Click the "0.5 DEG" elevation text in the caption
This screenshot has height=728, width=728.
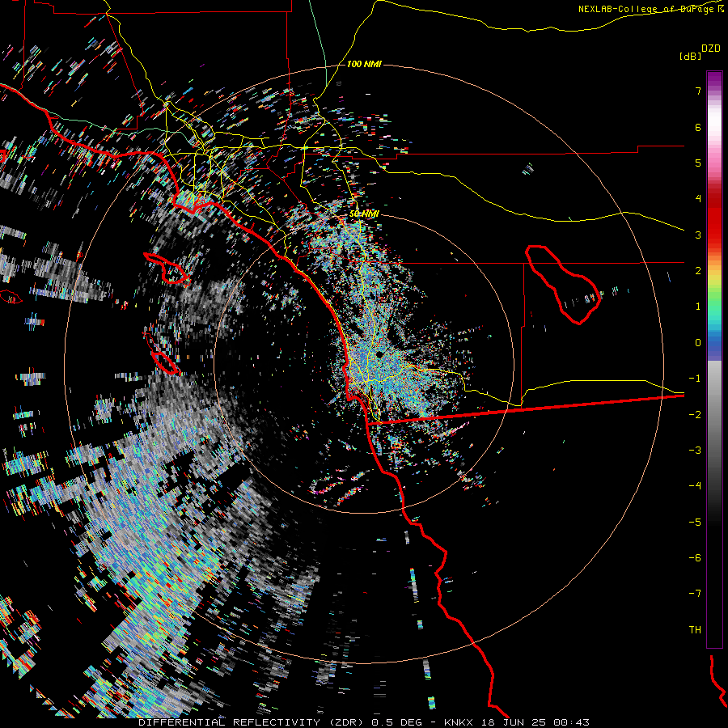[396, 722]
